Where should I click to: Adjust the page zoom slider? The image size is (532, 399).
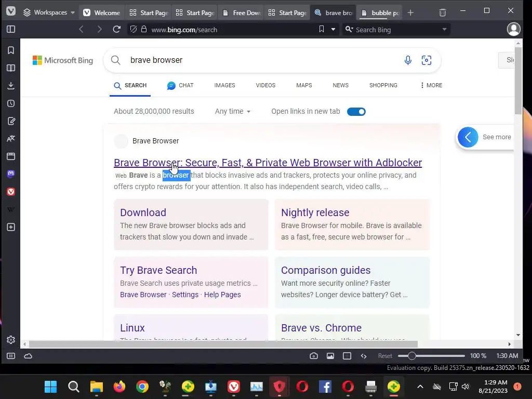click(431, 356)
